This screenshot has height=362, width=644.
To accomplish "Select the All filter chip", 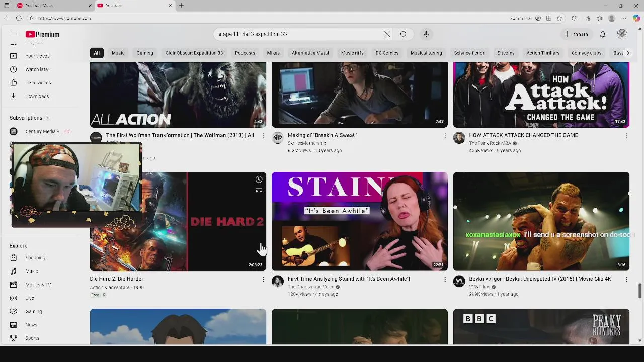I will [97, 53].
